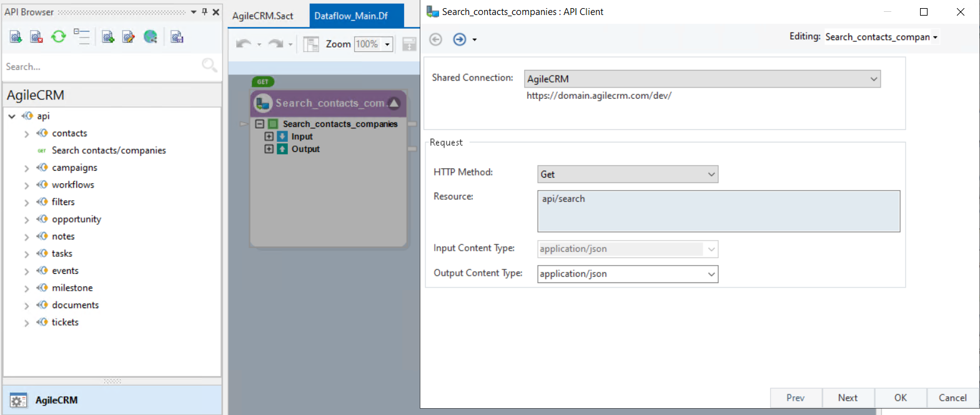
Task: Click the tree list view icon
Action: pos(81,36)
